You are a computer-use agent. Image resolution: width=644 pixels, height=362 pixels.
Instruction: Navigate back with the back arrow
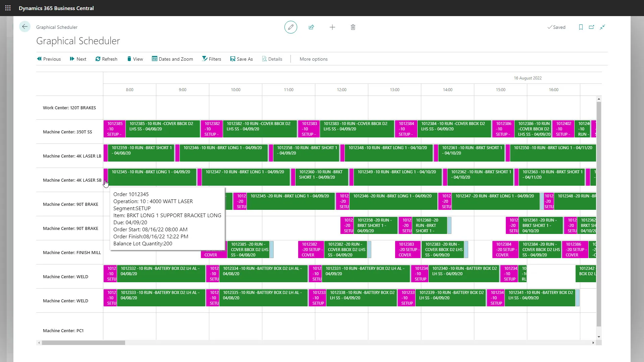pyautogui.click(x=25, y=26)
